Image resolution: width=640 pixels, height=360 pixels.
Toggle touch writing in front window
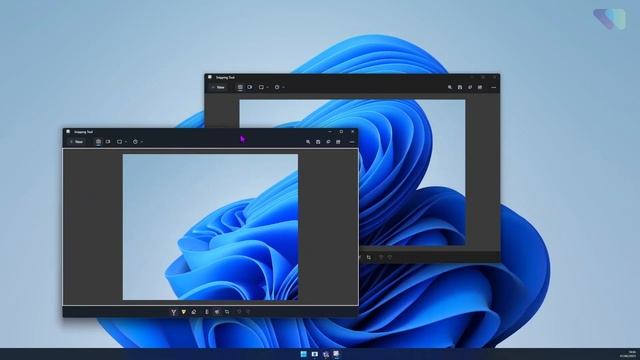(217, 312)
